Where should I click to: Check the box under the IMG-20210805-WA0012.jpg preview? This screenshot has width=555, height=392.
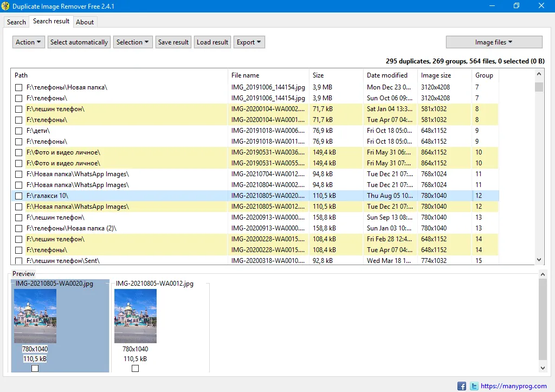135,369
